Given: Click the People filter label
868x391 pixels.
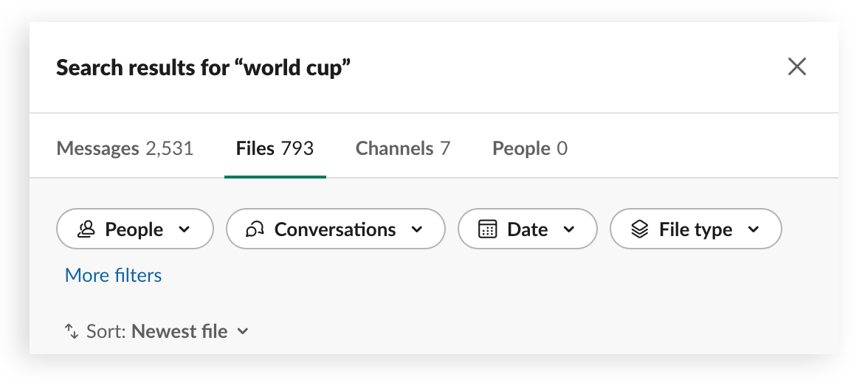Looking at the screenshot, I should [x=134, y=229].
